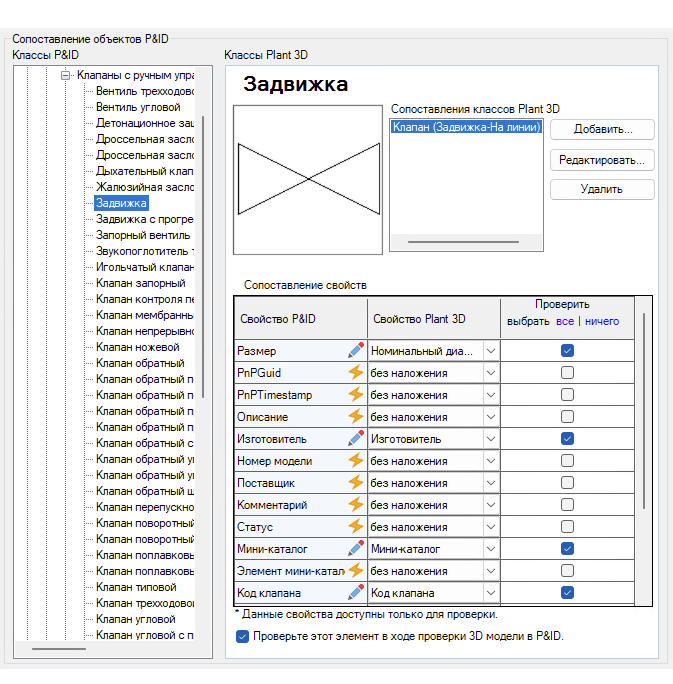Check the PnPGuid verify checkbox
This screenshot has width=673, height=684.
pyautogui.click(x=567, y=373)
